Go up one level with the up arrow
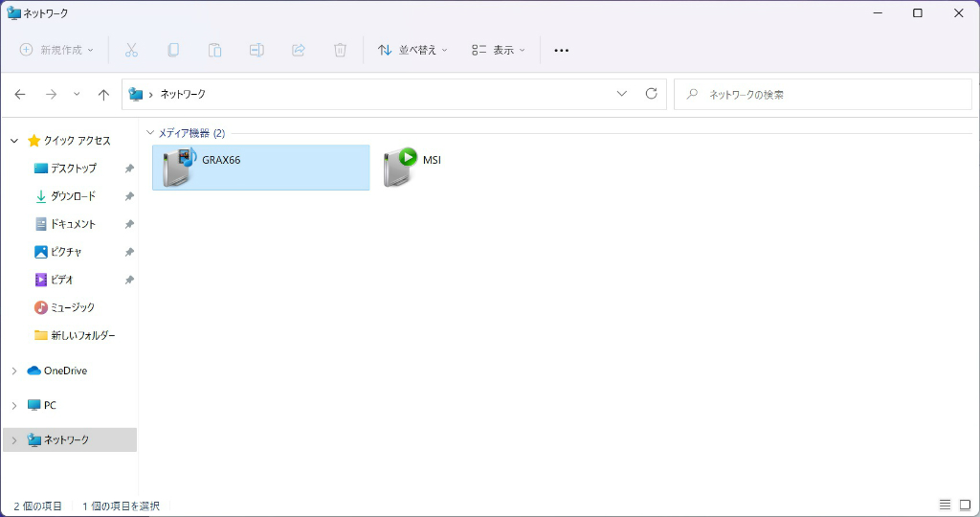 pyautogui.click(x=103, y=94)
